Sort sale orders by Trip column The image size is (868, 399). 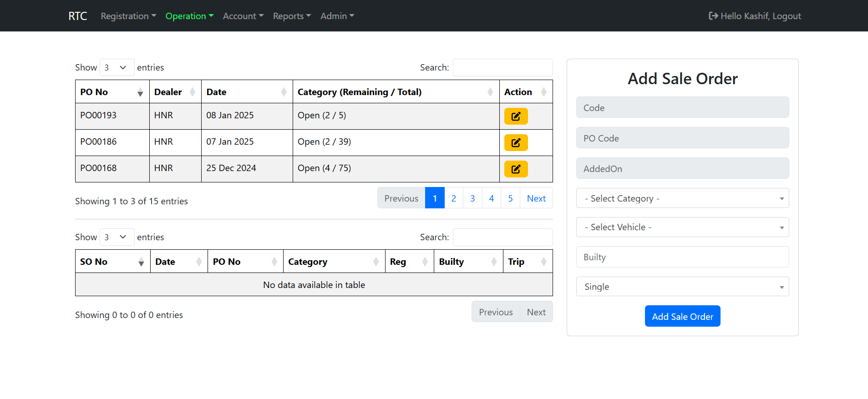point(527,262)
